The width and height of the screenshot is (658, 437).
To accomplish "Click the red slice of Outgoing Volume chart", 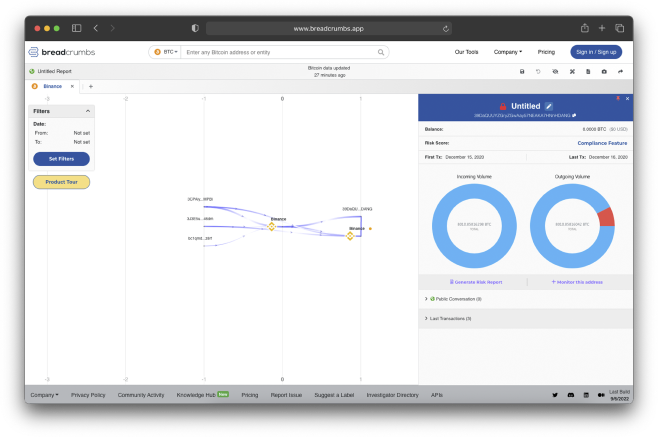I will point(606,217).
